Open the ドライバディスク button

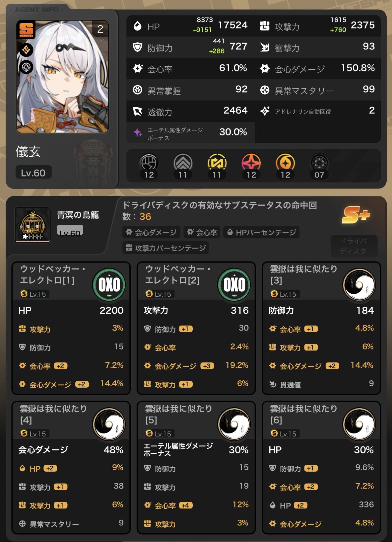click(354, 246)
